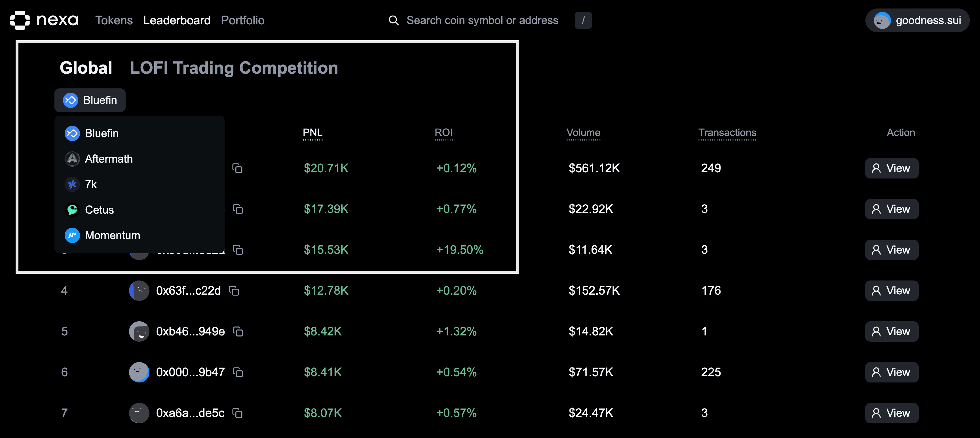Copy address 0x000...9b47 with copy icon

point(238,372)
